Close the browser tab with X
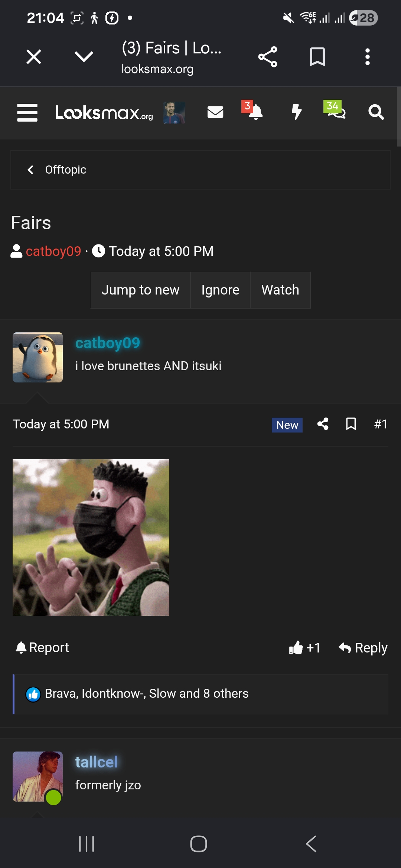The width and height of the screenshot is (401, 868). (34, 57)
